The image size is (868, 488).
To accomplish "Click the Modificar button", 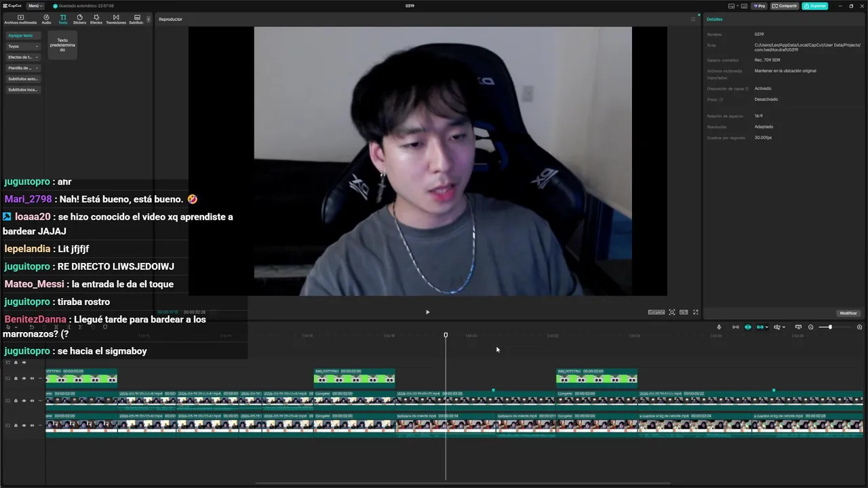I will tap(848, 313).
